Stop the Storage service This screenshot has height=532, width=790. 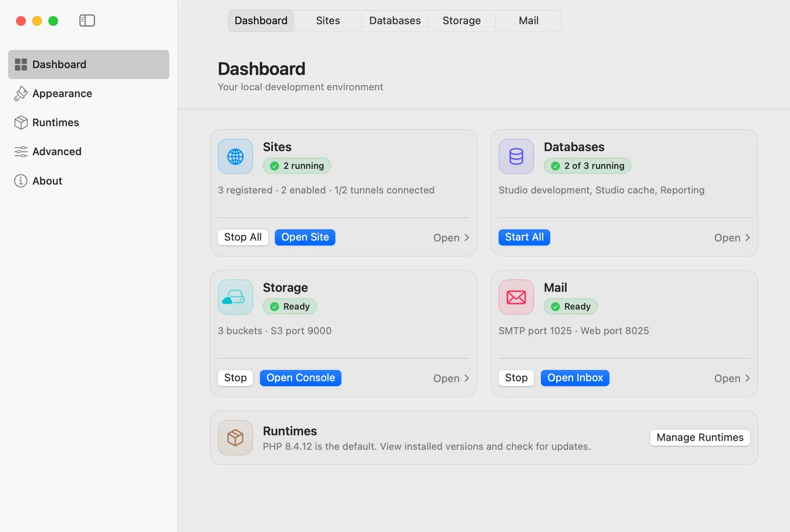235,378
